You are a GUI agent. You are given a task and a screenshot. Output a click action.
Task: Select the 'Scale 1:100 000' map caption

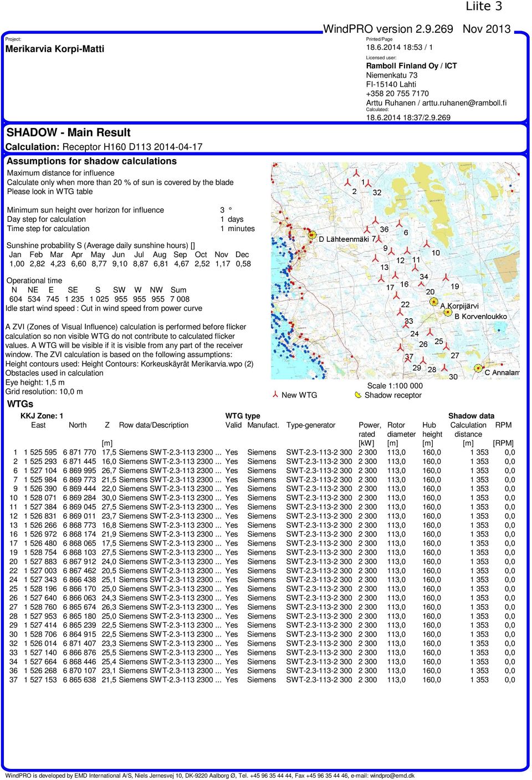pos(395,386)
